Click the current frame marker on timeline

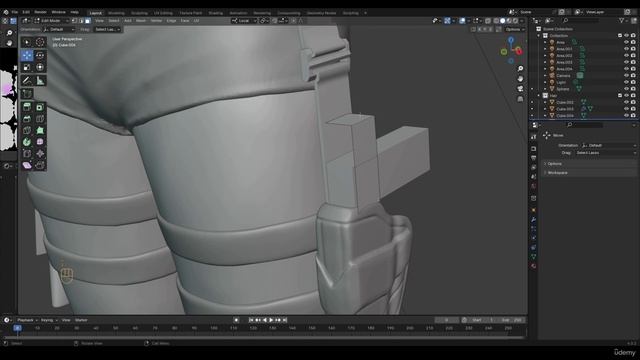click(18, 328)
